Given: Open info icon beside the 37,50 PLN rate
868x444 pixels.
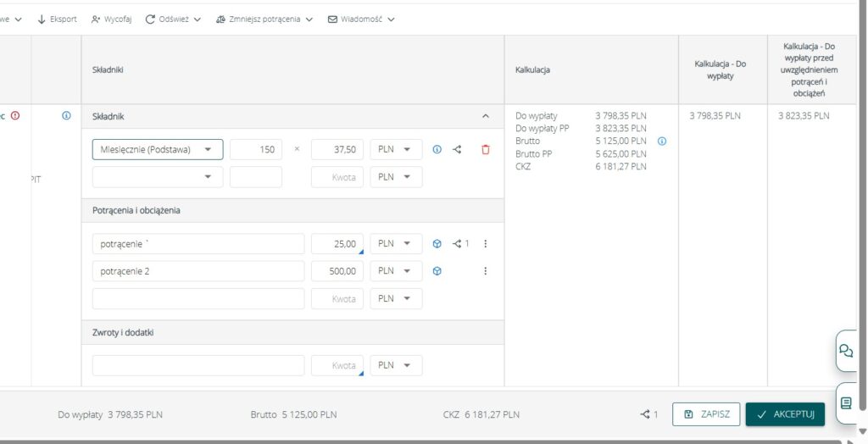Looking at the screenshot, I should (437, 150).
